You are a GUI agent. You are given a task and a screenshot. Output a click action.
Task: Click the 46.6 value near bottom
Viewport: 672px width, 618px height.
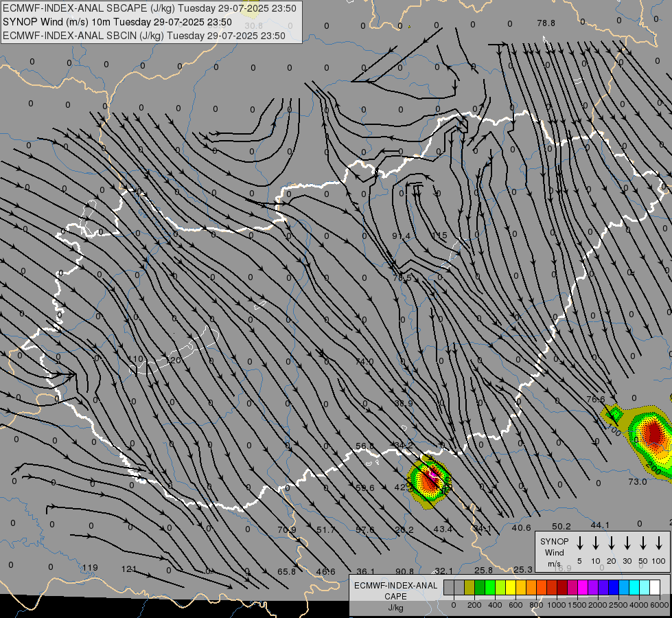click(x=325, y=572)
